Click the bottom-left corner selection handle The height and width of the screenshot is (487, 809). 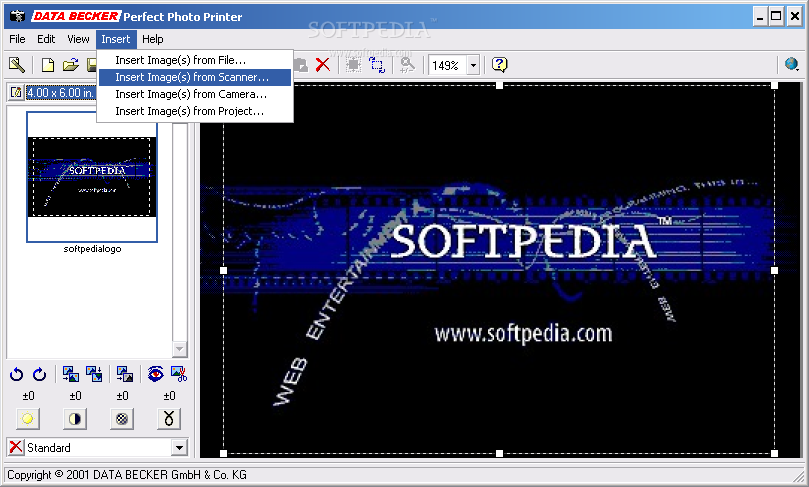[223, 453]
